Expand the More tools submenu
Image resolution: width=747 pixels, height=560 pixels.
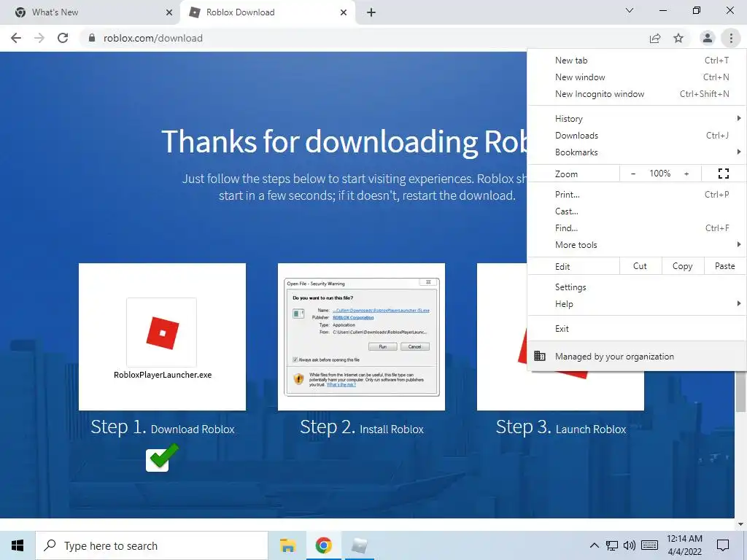(x=637, y=244)
